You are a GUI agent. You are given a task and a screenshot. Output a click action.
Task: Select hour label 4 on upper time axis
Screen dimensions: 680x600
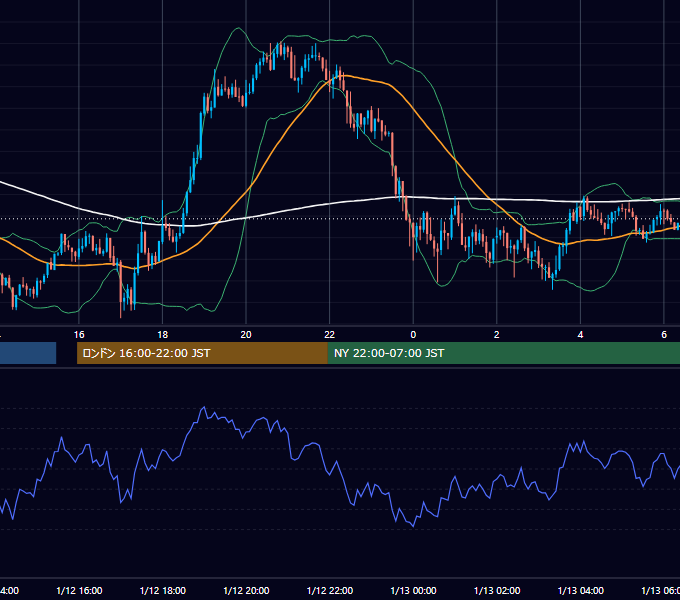point(580,335)
